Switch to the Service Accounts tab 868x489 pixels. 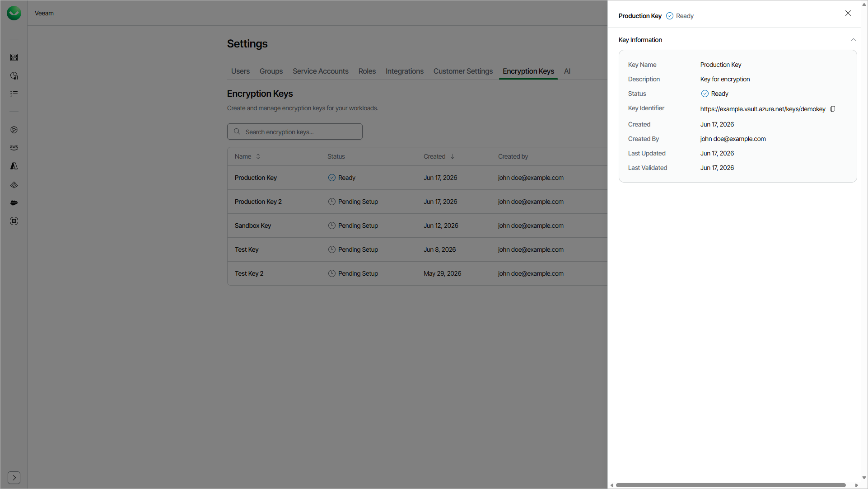tap(321, 71)
